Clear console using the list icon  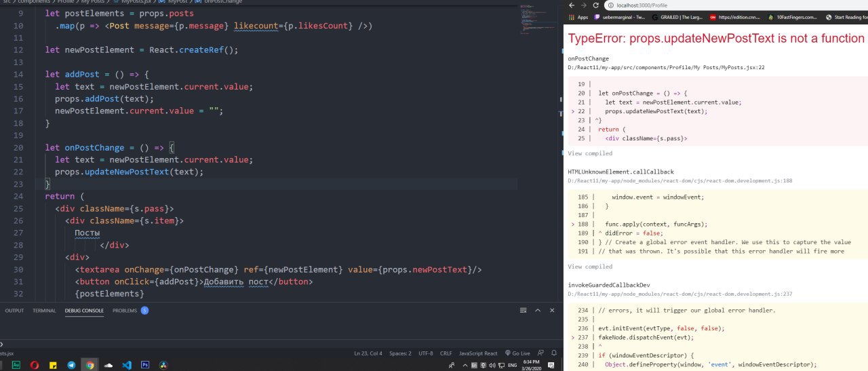point(524,311)
